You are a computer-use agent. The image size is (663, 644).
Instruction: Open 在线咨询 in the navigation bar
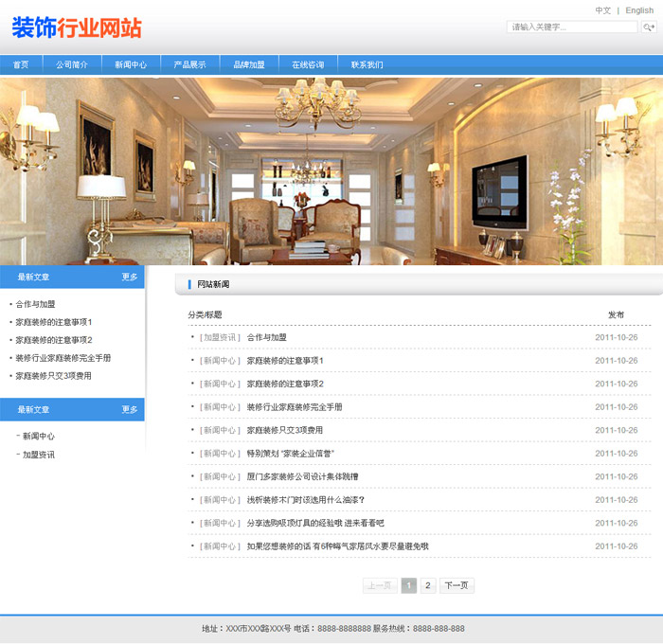click(x=308, y=65)
